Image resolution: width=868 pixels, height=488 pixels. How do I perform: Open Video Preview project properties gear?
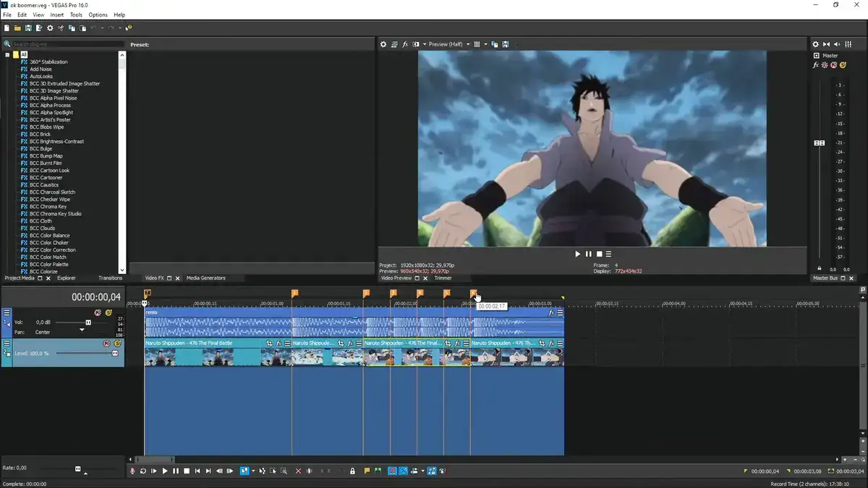point(383,44)
